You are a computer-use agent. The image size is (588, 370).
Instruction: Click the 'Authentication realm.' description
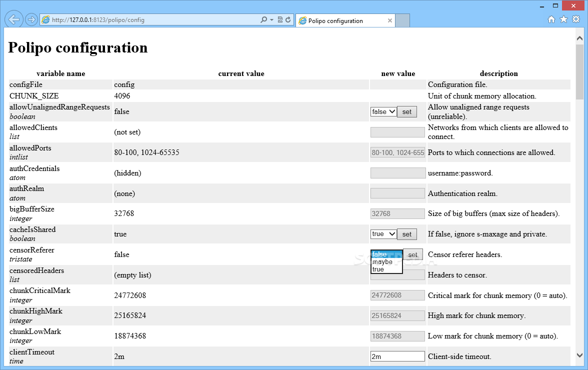(x=463, y=193)
